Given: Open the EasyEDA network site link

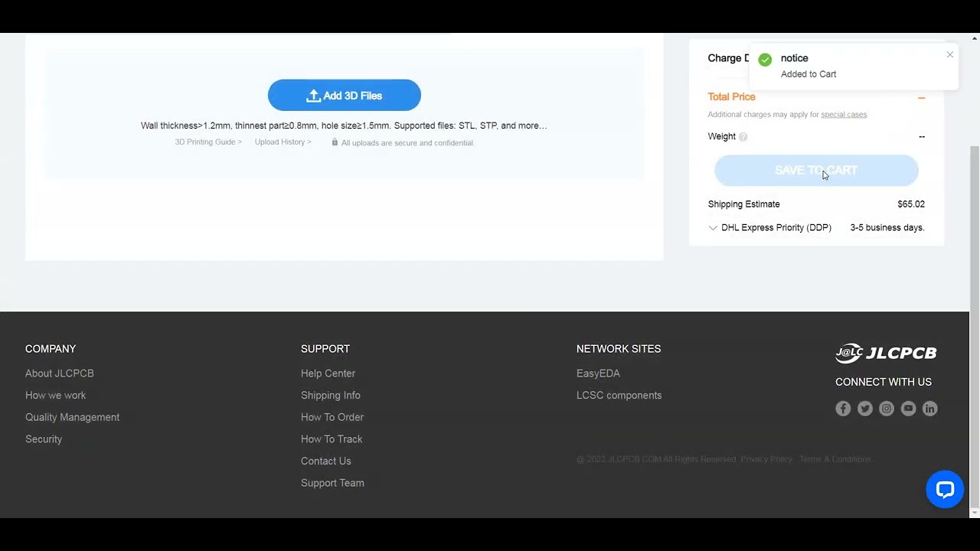Looking at the screenshot, I should (598, 373).
